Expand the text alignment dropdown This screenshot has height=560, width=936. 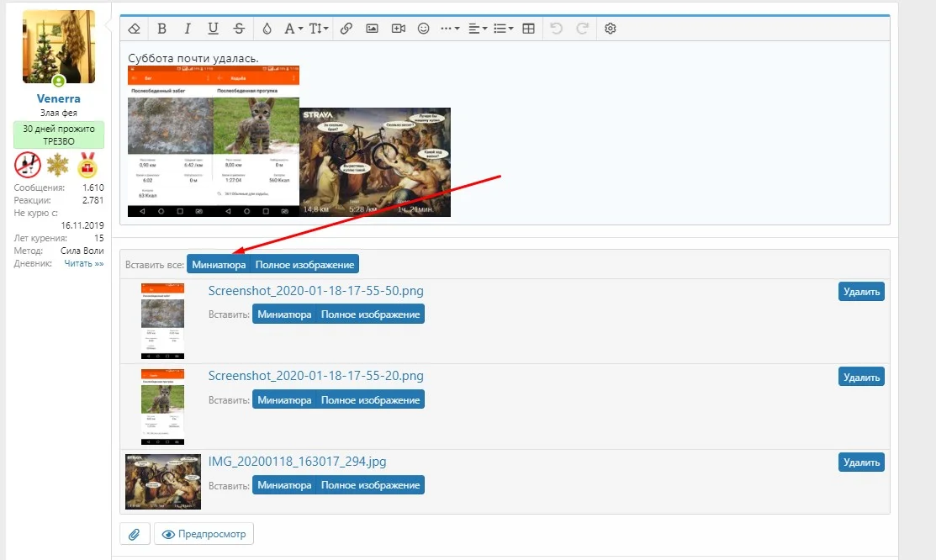478,28
